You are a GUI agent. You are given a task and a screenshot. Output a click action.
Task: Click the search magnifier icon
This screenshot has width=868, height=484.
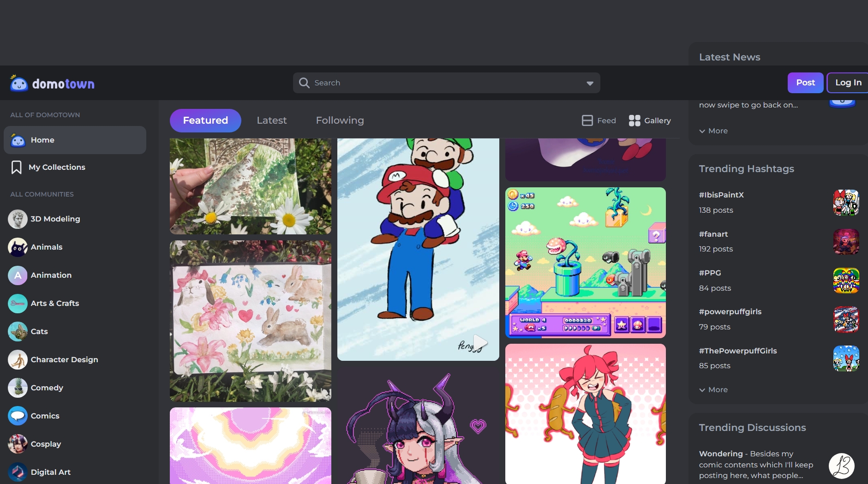click(304, 83)
